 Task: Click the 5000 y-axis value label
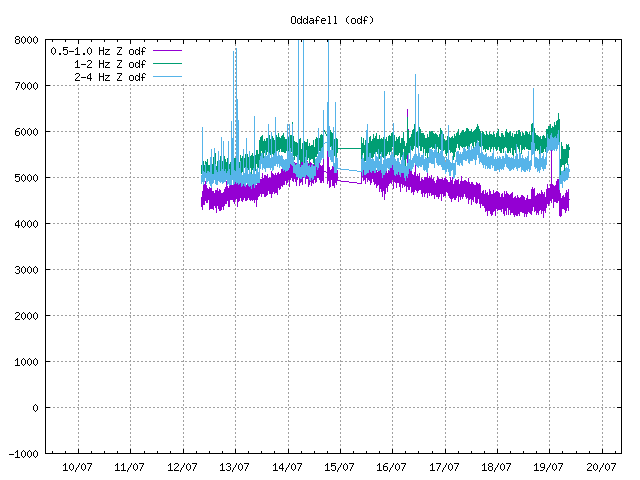click(26, 178)
